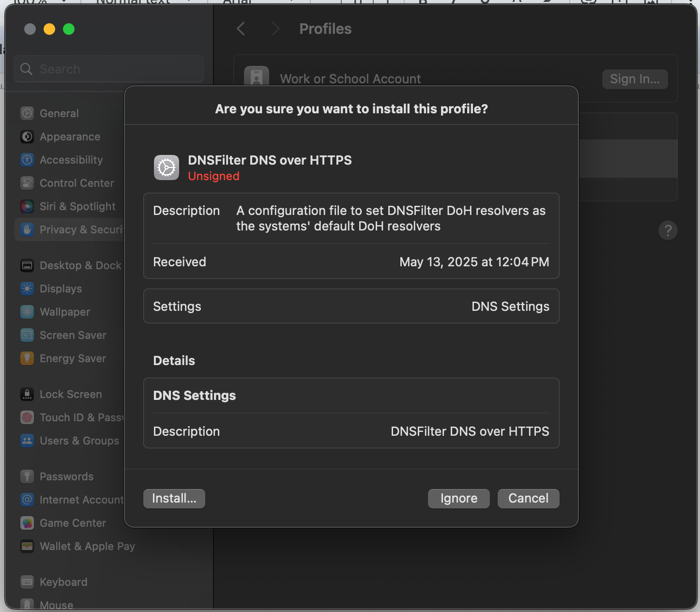Click the bold DNS Settings details heading
Viewport: 700px width, 612px height.
[x=195, y=396]
